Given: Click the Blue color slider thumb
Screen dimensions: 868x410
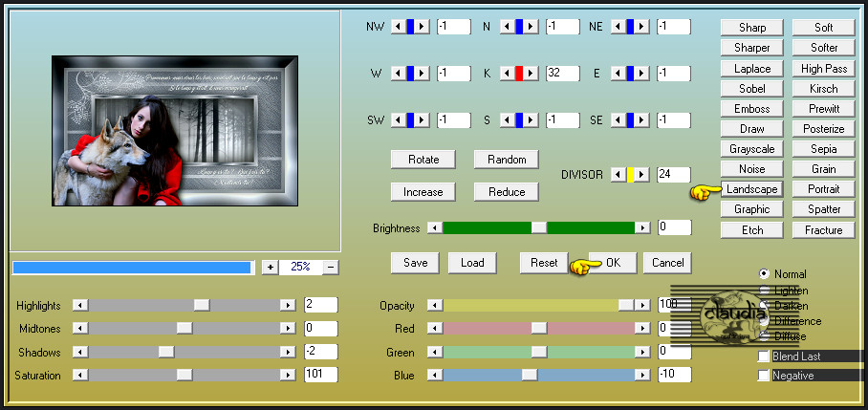Looking at the screenshot, I should [530, 376].
